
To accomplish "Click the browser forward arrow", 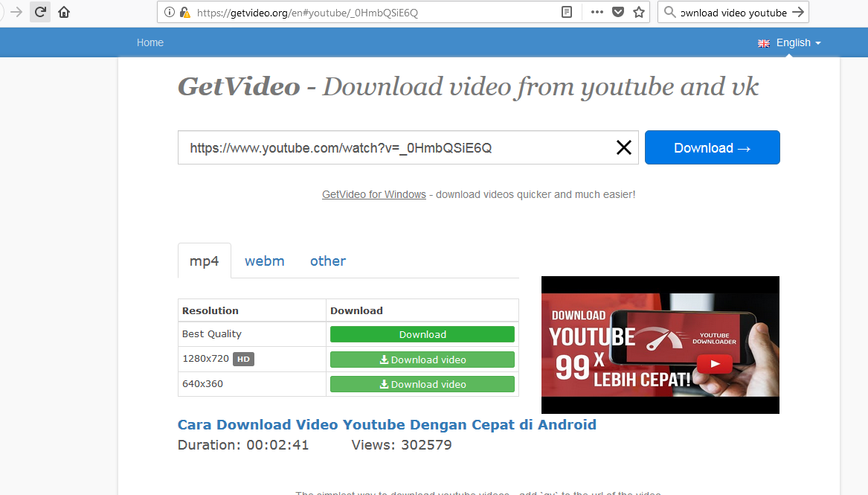I will coord(16,12).
